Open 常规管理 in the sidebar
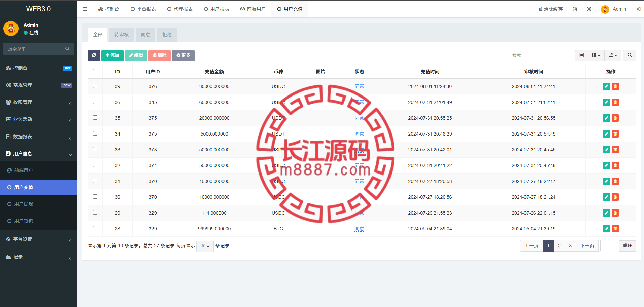 click(39, 85)
